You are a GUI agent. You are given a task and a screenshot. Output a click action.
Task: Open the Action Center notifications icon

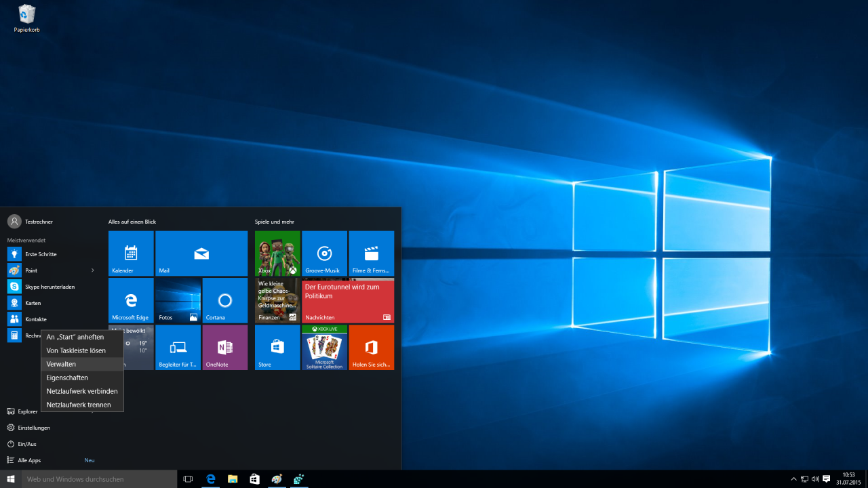point(827,479)
